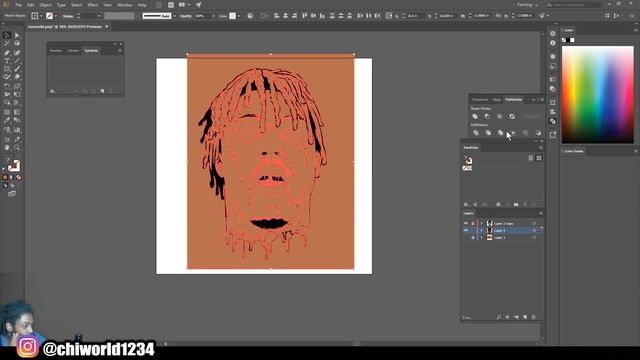
Task: Open the brush definition dropdown
Action: coord(175,16)
